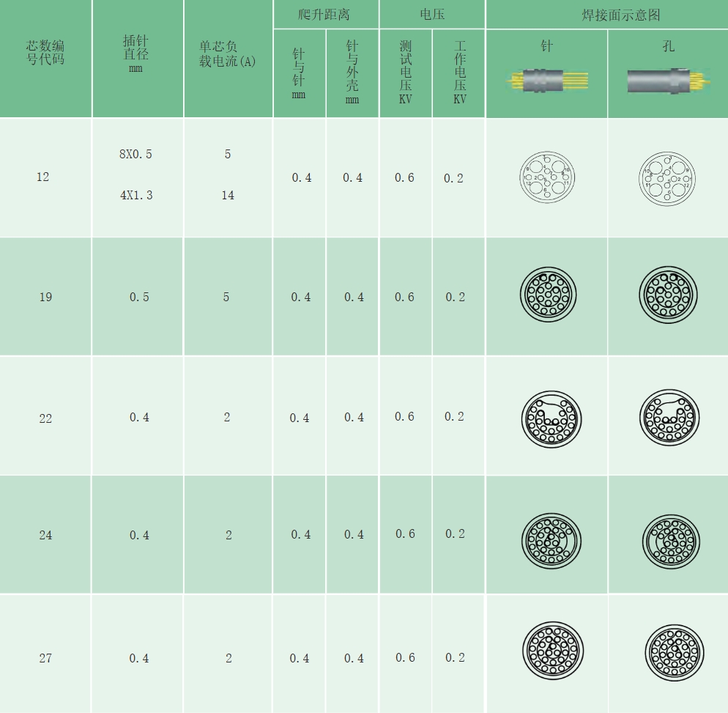The width and height of the screenshot is (728, 713).
Task: Select the 焊接面示意图 header cell
Action: (x=606, y=15)
